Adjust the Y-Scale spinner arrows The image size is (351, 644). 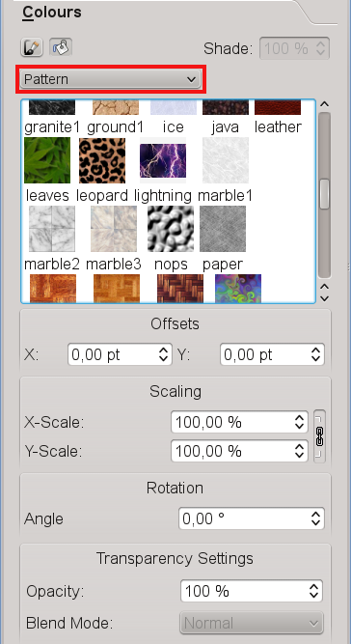300,451
